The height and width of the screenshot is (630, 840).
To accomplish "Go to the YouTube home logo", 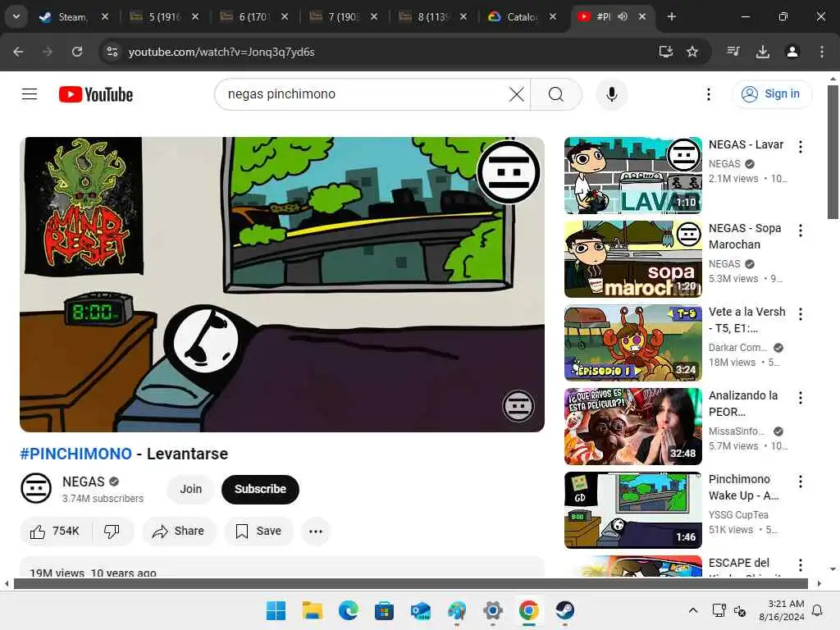I will (96, 94).
